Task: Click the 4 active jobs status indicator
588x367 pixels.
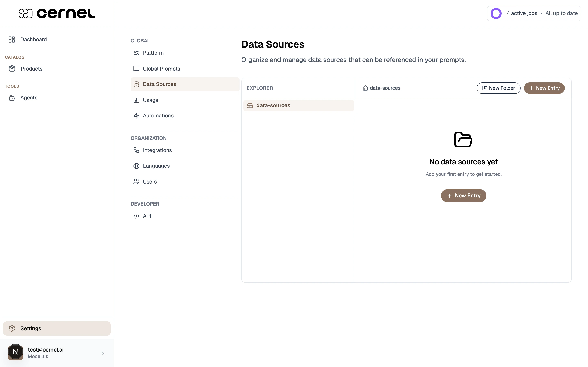Action: coord(522,13)
